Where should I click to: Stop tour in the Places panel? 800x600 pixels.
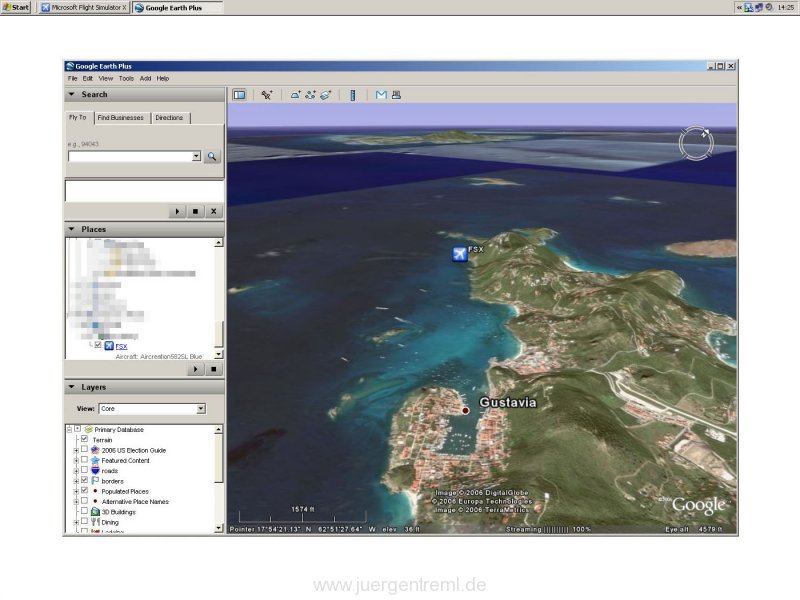click(214, 369)
